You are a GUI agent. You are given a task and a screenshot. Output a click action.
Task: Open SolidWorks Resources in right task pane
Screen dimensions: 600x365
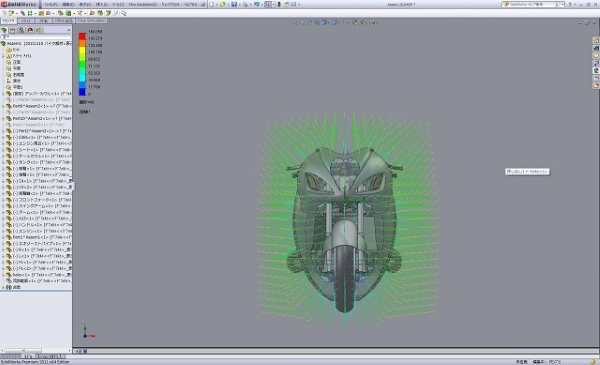pos(596,41)
